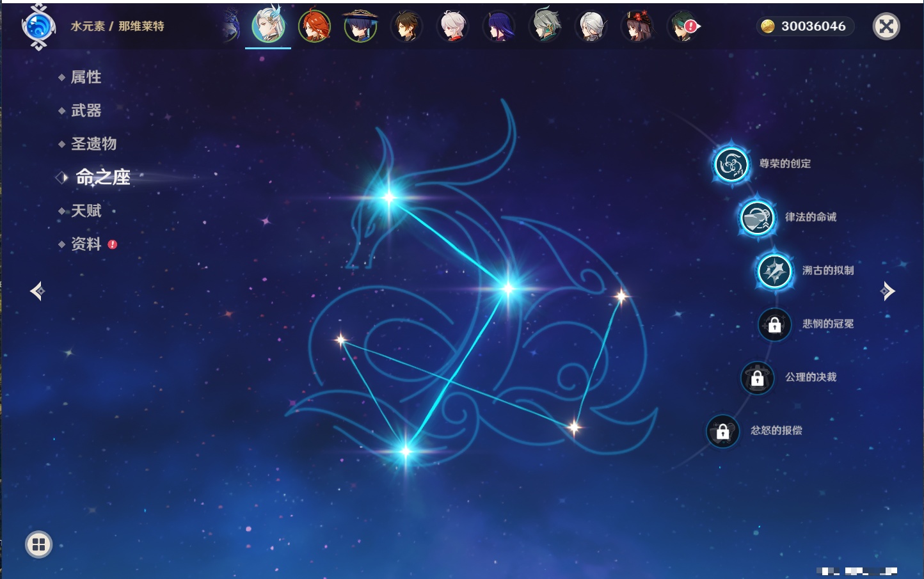Select partially hidden avatar left of Neuvillette
The width and height of the screenshot is (924, 579).
pyautogui.click(x=231, y=26)
